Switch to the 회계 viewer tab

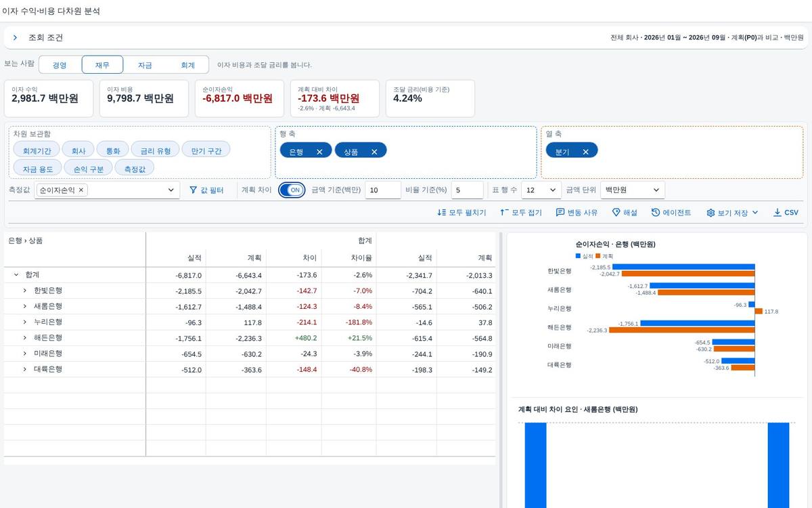point(187,65)
